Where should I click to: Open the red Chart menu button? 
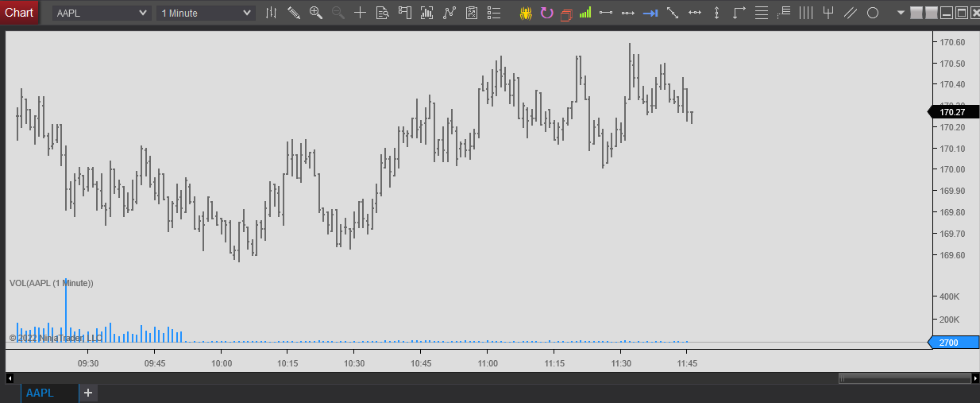19,13
